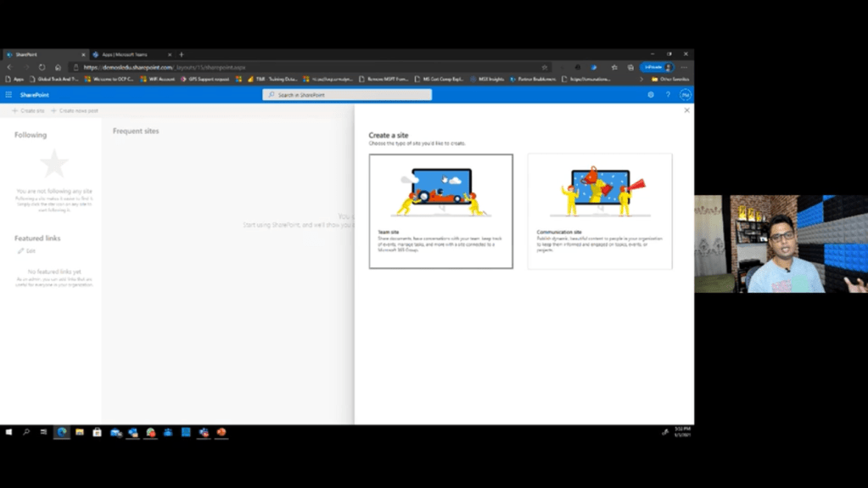Add this page to favorites star

click(545, 67)
